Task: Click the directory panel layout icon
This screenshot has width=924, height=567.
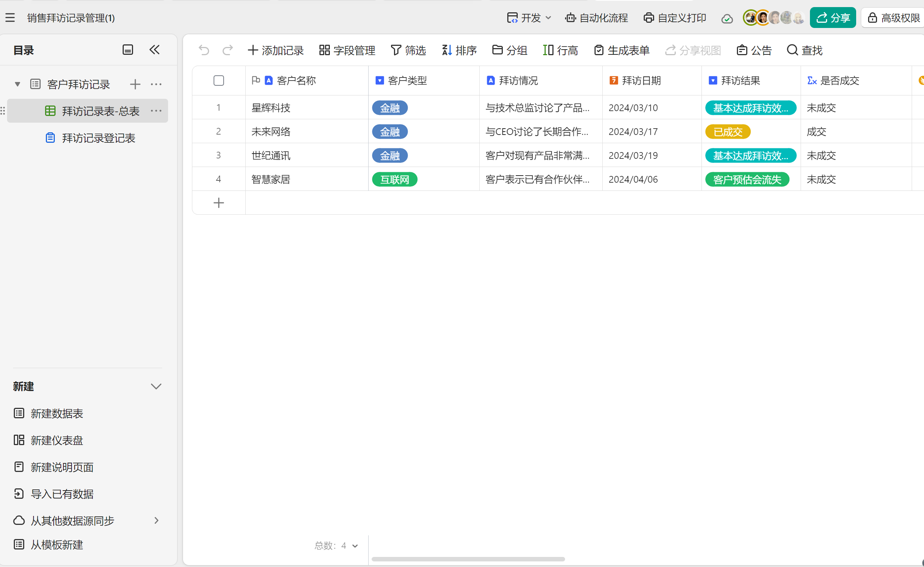Action: 128,50
